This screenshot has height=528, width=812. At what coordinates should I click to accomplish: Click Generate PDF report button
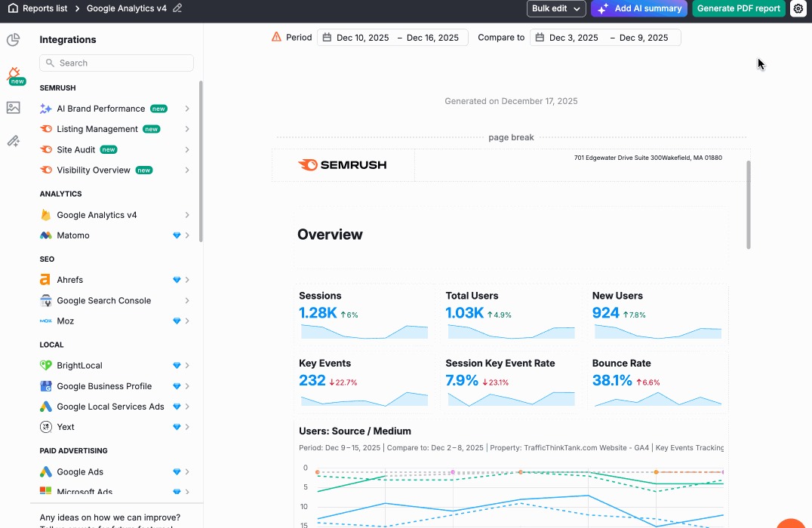pyautogui.click(x=738, y=8)
